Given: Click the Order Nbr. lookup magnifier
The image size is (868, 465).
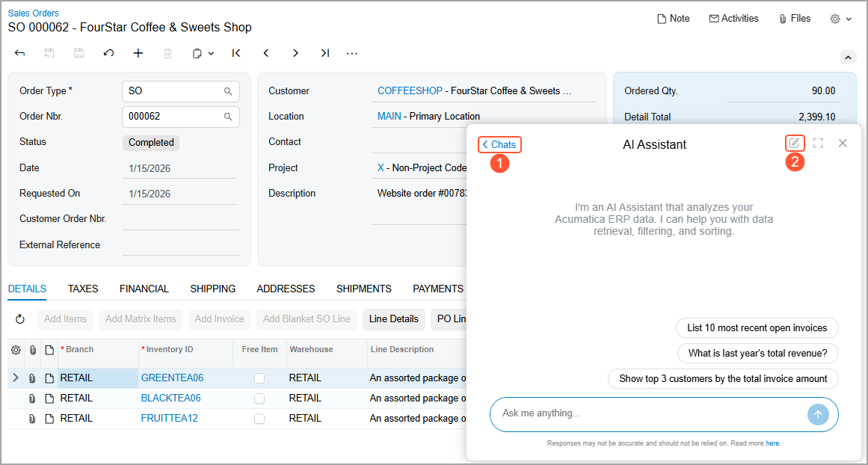Looking at the screenshot, I should (x=228, y=117).
